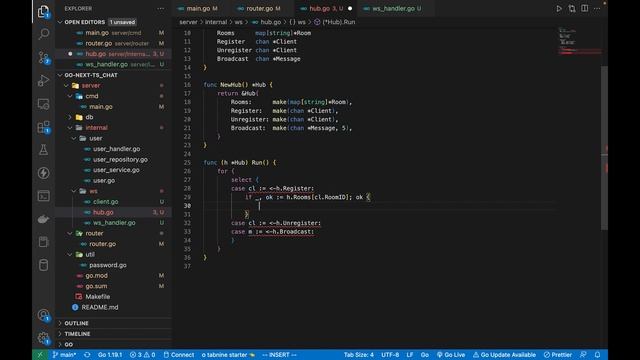Switch to the main.go editor tab

[x=198, y=9]
